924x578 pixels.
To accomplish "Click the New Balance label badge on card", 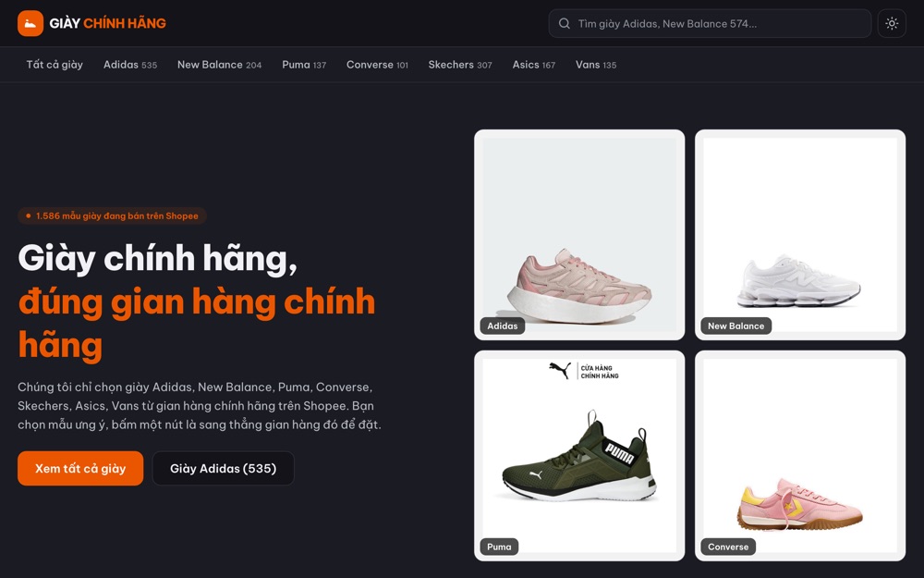I will pyautogui.click(x=736, y=326).
